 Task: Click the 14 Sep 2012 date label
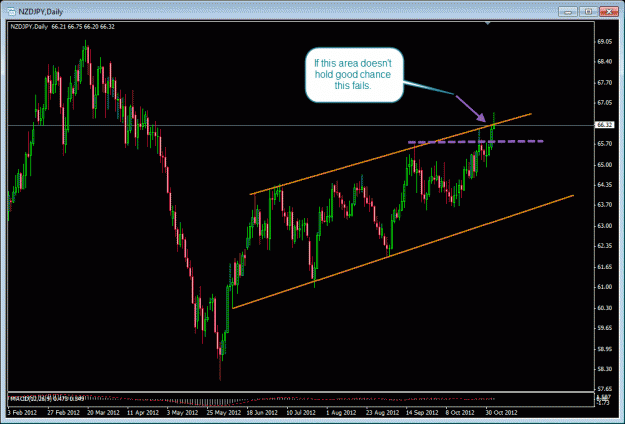(x=422, y=413)
